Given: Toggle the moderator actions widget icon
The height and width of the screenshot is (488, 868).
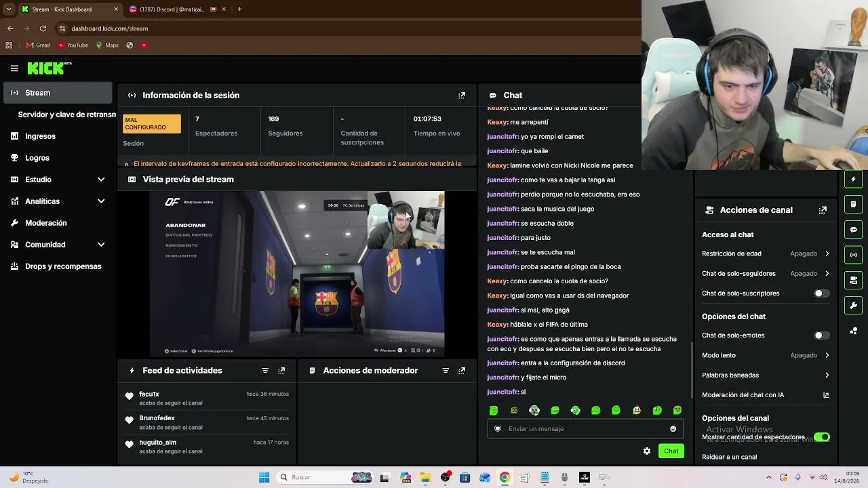Looking at the screenshot, I should click(x=854, y=205).
